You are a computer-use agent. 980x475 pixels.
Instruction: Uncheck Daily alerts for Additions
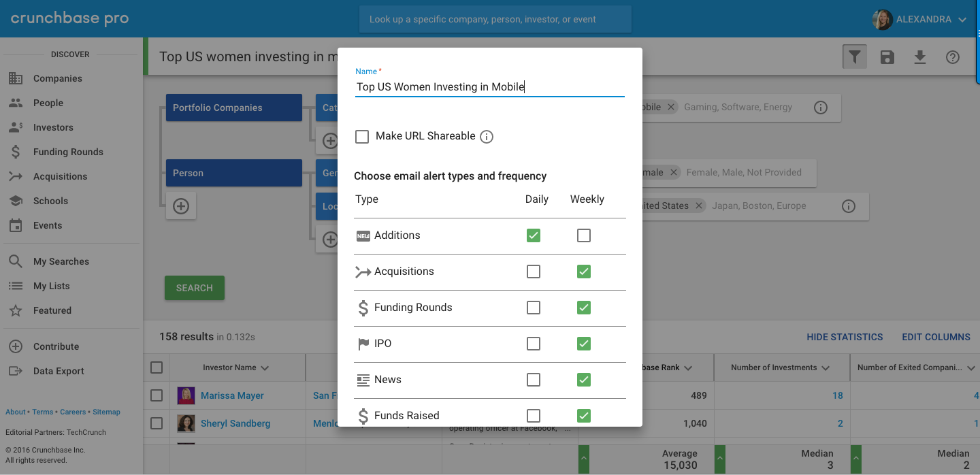534,235
